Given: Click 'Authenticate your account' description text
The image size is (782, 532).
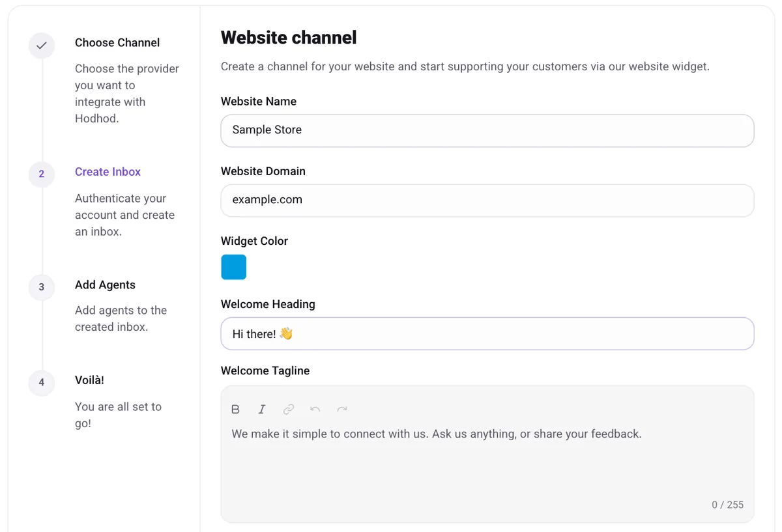Looking at the screenshot, I should (125, 215).
